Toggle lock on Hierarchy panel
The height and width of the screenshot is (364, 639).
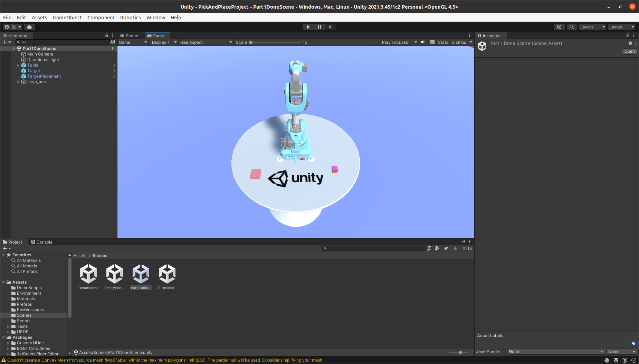point(106,35)
